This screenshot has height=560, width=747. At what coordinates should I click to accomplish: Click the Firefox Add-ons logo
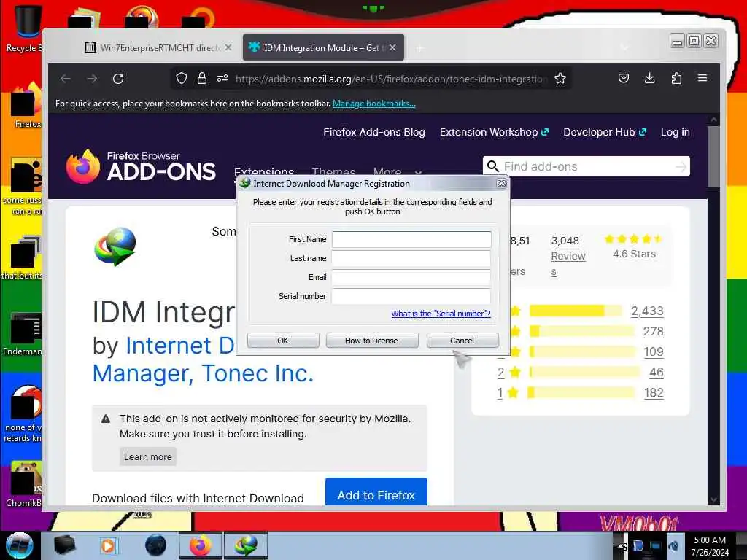[141, 167]
